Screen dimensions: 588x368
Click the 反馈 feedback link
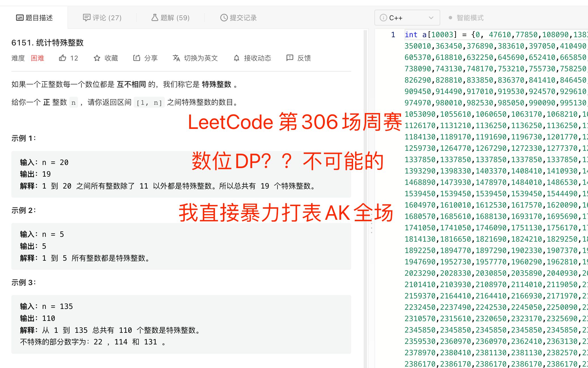click(304, 58)
